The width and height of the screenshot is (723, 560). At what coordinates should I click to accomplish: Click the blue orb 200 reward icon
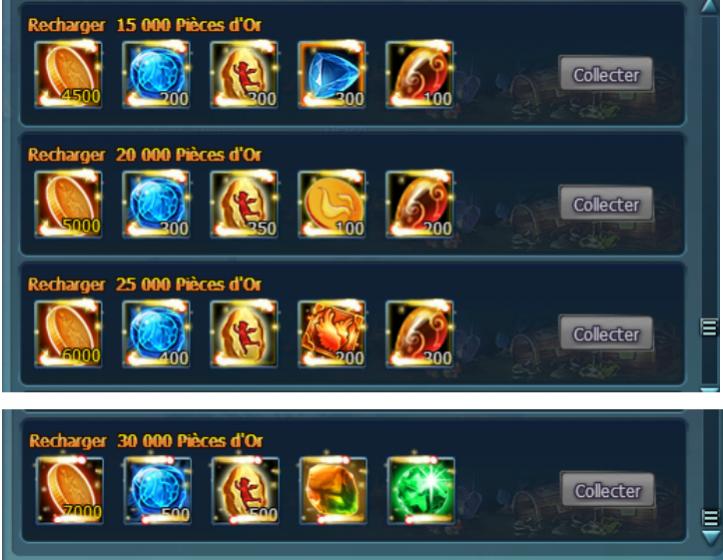(x=156, y=74)
